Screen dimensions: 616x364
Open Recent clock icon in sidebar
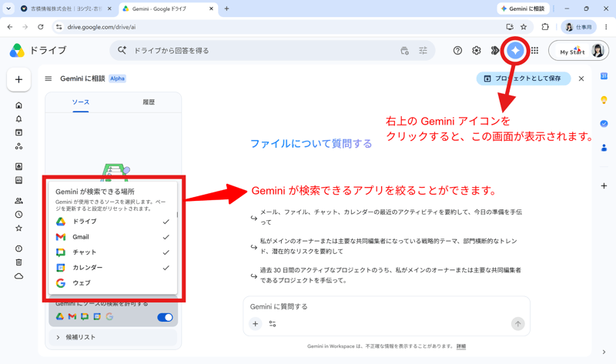[x=18, y=215]
